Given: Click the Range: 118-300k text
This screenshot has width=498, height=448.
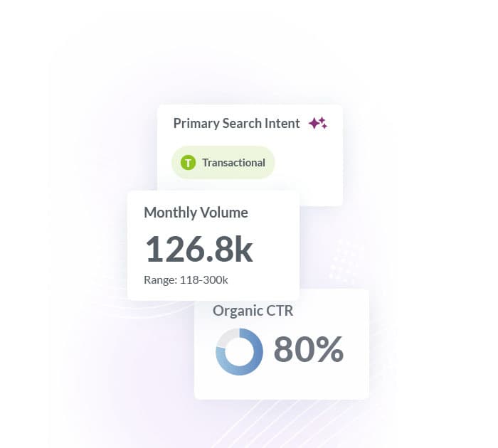Looking at the screenshot, I should [x=186, y=279].
